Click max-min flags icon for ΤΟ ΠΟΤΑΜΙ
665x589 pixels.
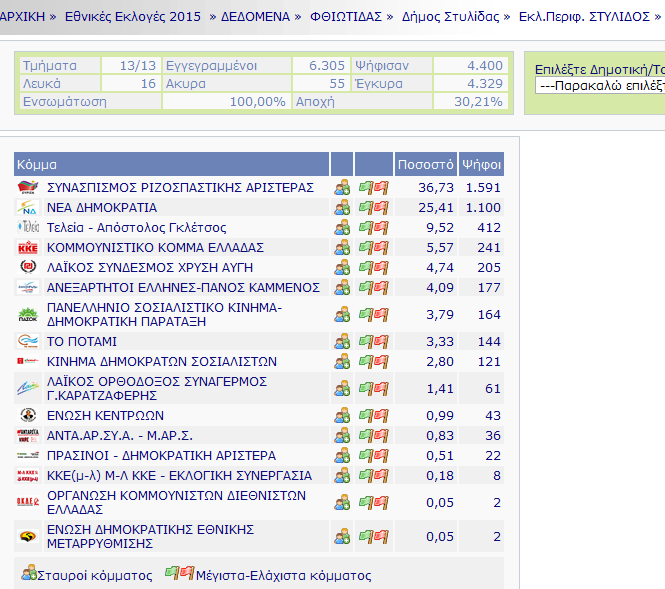[373, 341]
